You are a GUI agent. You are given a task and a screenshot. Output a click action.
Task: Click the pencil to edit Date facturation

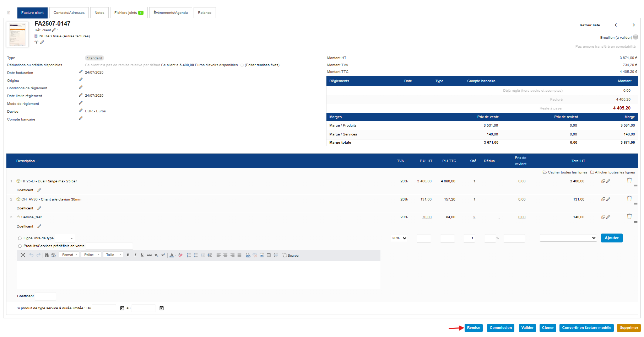click(x=81, y=72)
